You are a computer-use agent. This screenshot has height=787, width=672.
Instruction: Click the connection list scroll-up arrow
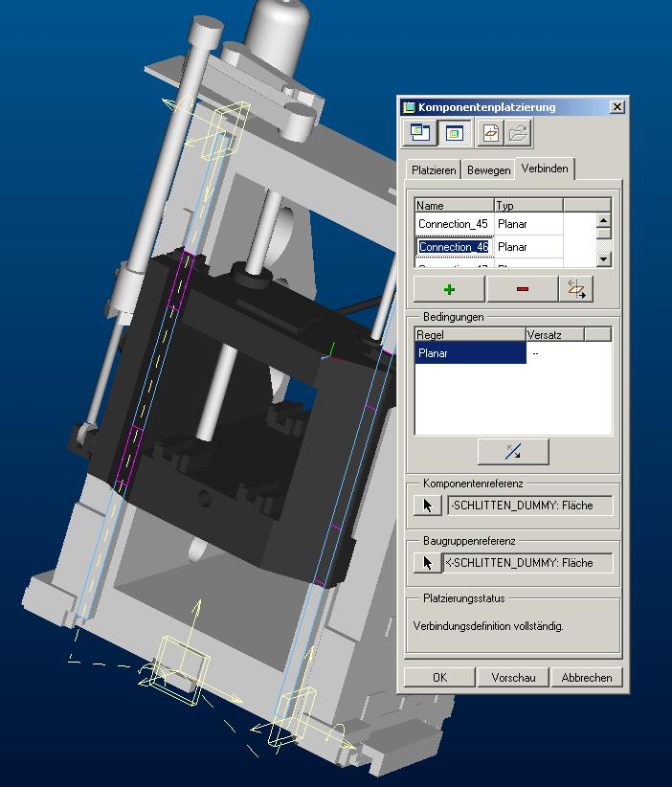coord(604,220)
